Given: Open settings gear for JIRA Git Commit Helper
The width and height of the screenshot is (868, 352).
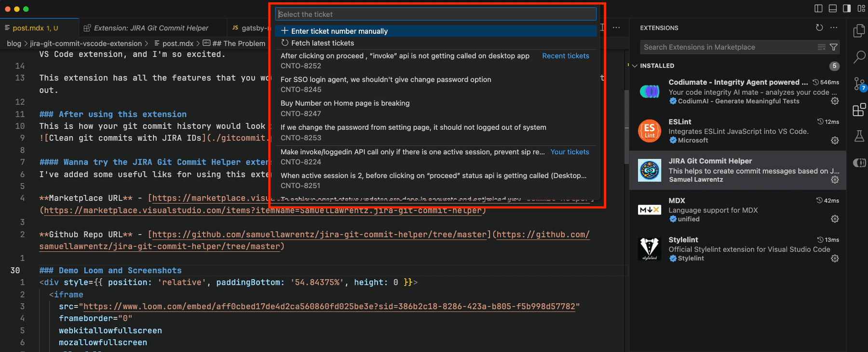Looking at the screenshot, I should coord(835,179).
